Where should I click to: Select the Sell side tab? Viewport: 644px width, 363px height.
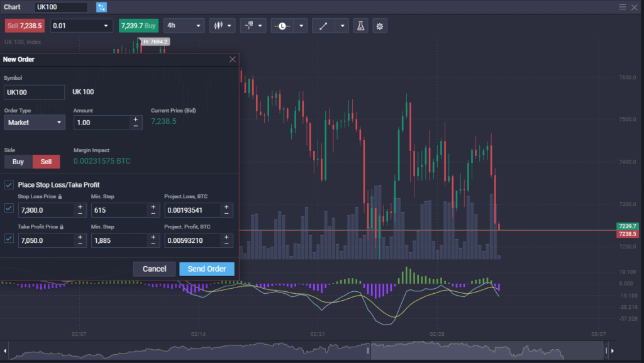click(x=46, y=161)
